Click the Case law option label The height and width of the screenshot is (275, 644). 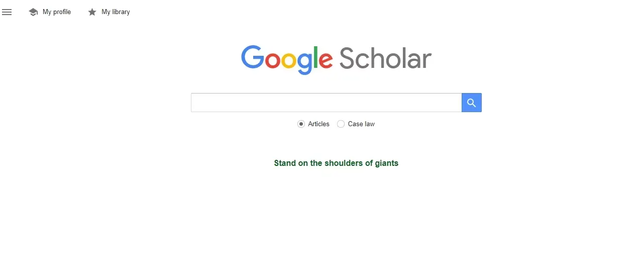pos(361,124)
